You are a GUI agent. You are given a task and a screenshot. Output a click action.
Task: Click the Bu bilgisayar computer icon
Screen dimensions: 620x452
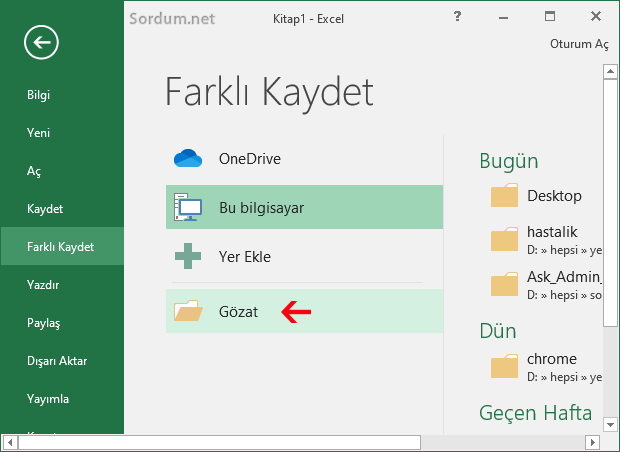click(x=188, y=207)
